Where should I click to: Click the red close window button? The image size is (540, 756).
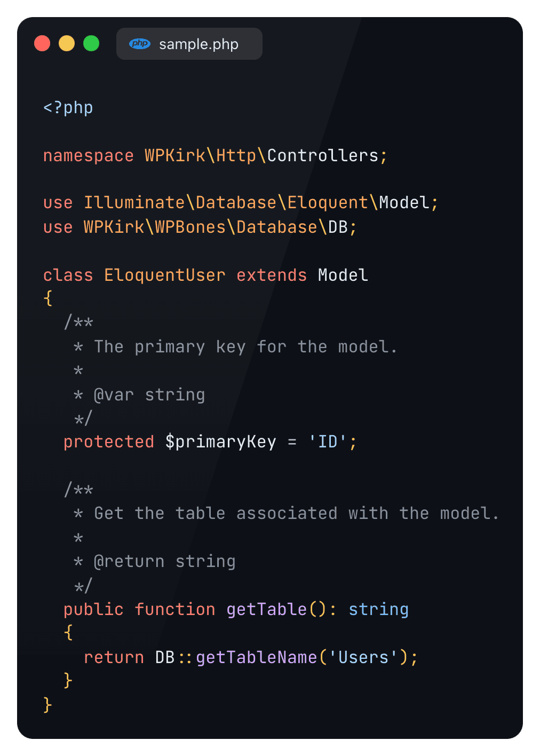click(42, 43)
